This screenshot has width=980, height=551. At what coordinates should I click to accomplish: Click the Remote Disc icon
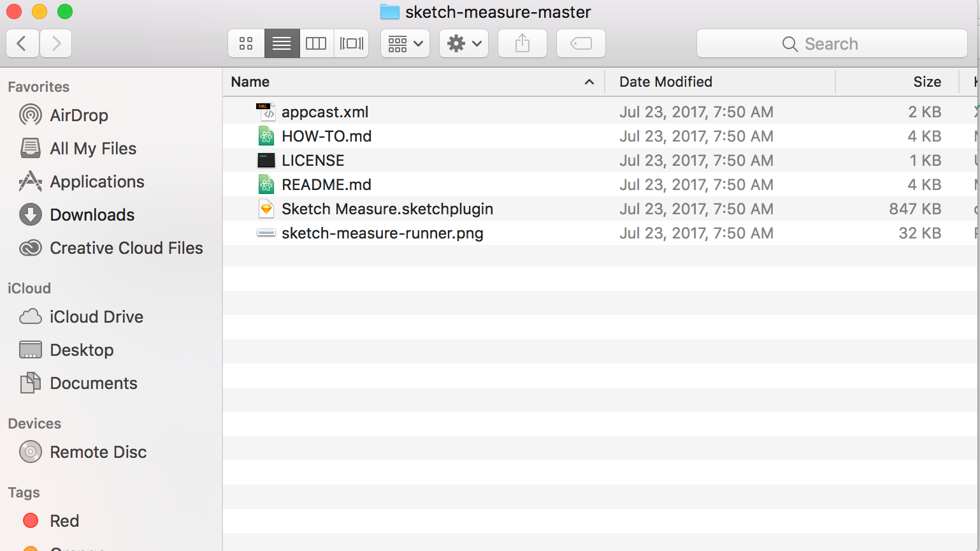coord(31,452)
